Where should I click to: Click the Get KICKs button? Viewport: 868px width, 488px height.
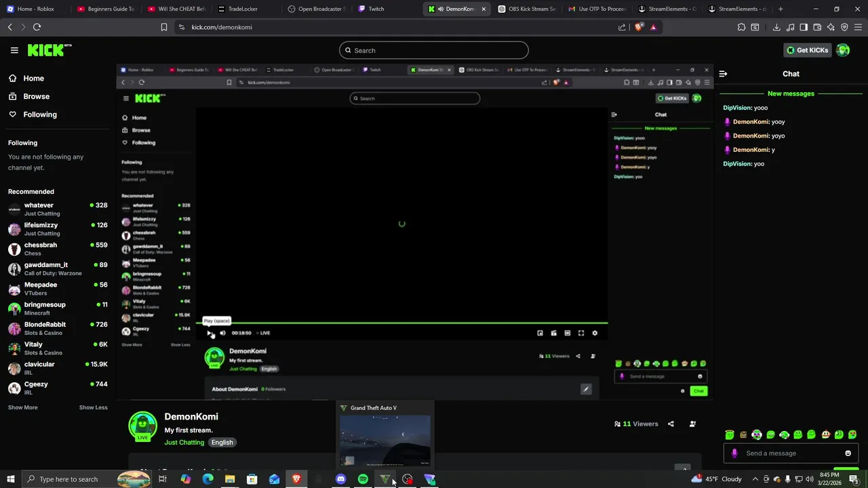807,50
